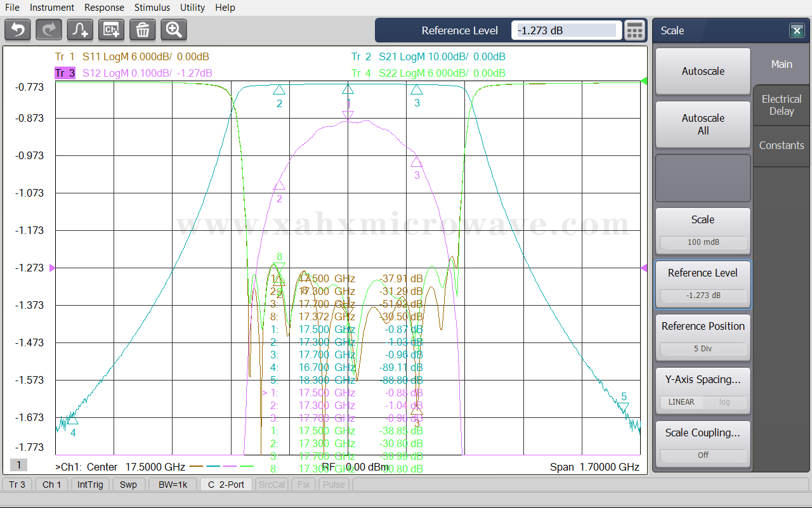Click the Autoscale button

click(703, 71)
